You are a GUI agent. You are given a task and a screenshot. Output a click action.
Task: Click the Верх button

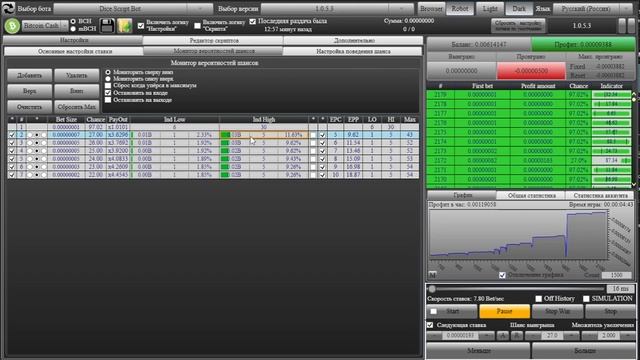point(30,91)
